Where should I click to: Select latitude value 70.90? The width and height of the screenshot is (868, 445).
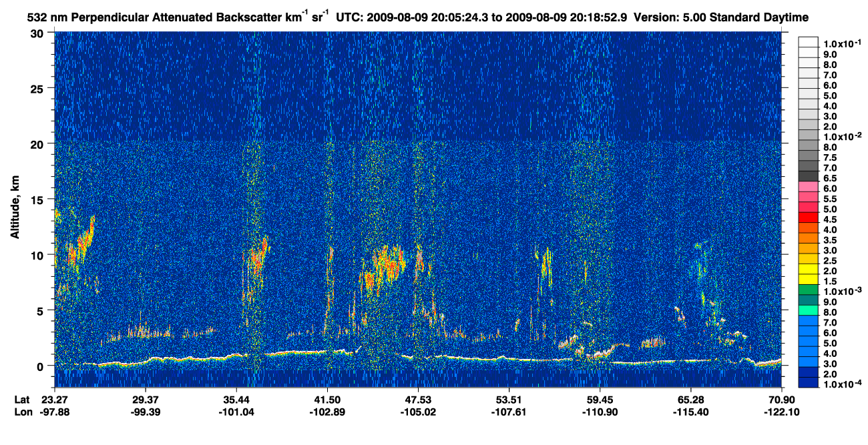pos(781,399)
